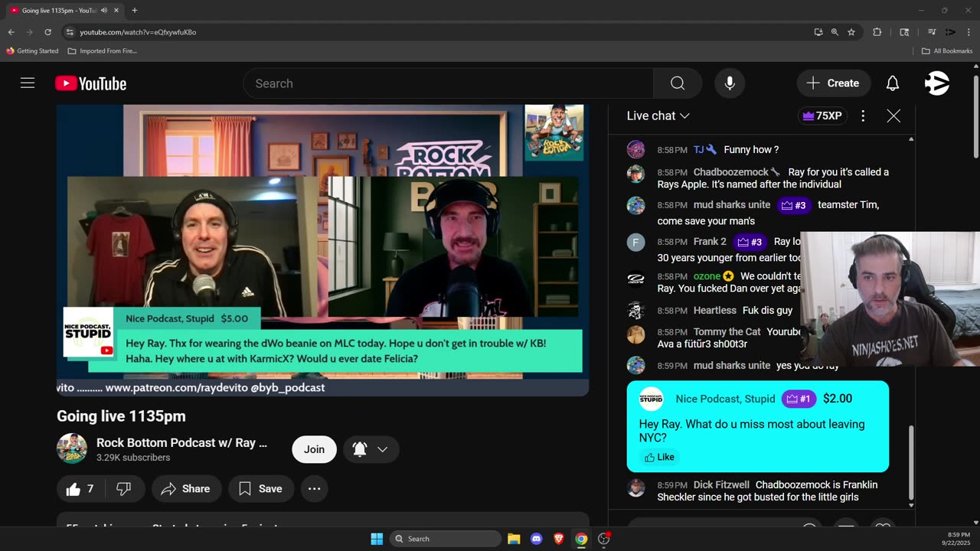The image size is (980, 551).
Task: Go to the YouTube home logo
Action: click(91, 83)
